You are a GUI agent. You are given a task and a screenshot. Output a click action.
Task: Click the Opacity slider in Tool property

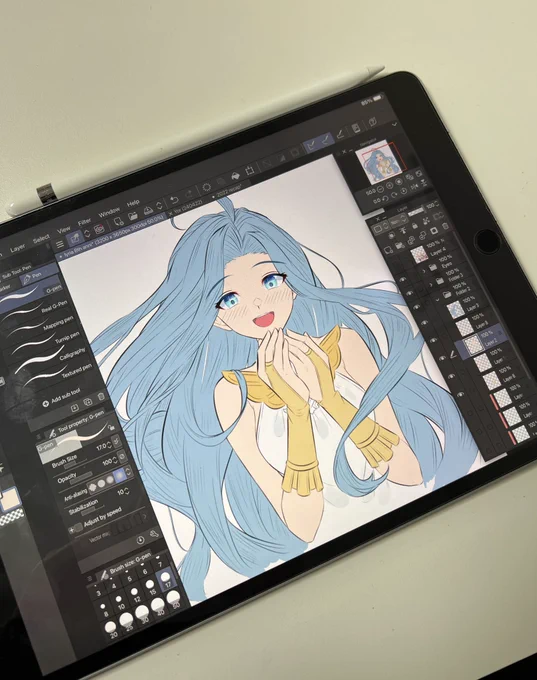(x=81, y=477)
